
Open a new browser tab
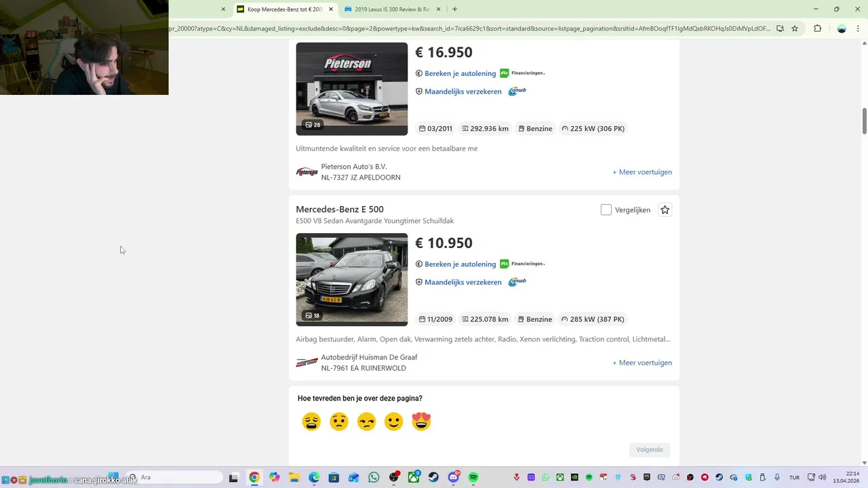[x=454, y=9]
